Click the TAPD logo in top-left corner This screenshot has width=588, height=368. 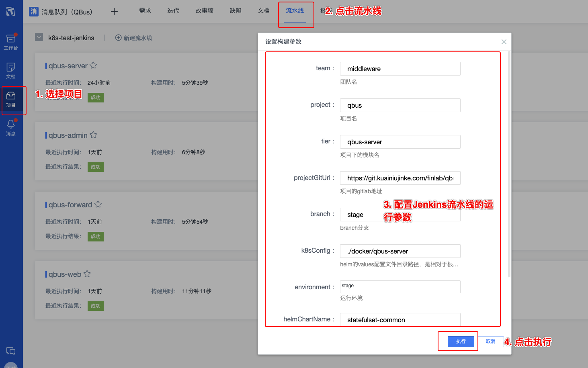pyautogui.click(x=11, y=11)
